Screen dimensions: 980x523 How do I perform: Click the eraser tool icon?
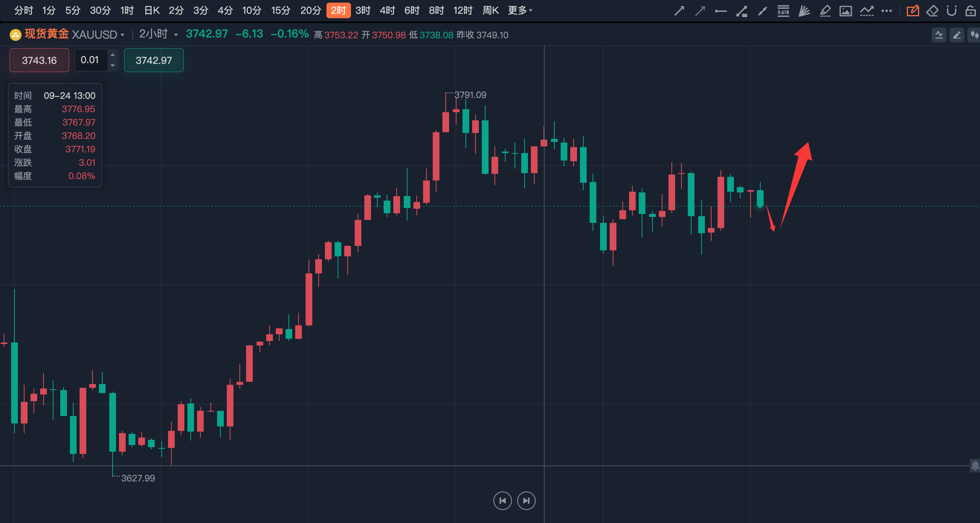(x=932, y=11)
